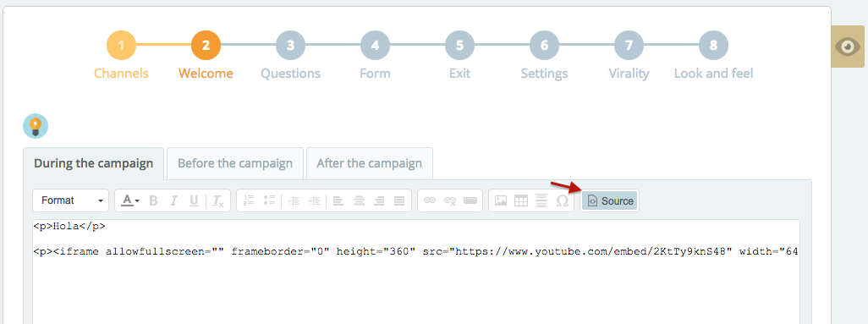Viewport: 868px width, 324px height.
Task: Click the Remove Format icon
Action: tap(218, 201)
